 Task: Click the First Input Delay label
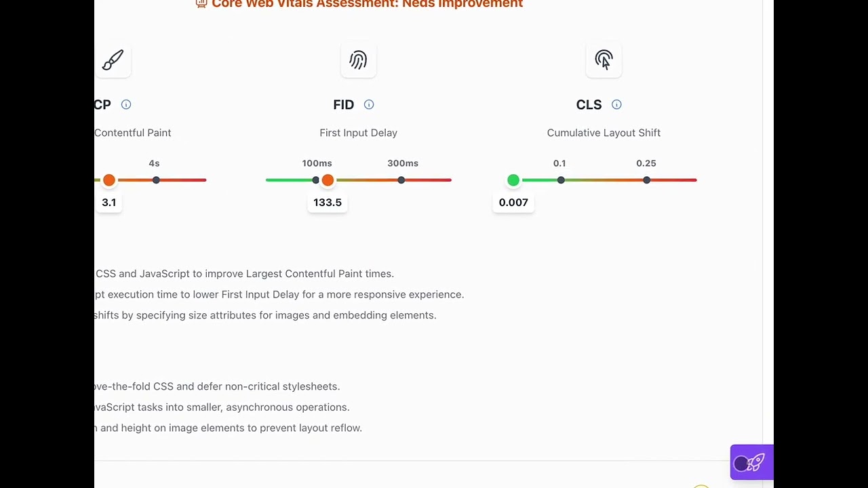click(x=359, y=133)
